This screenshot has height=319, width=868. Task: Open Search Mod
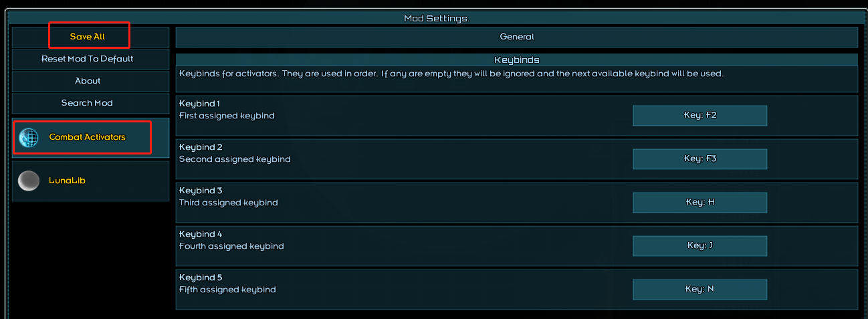tap(88, 103)
